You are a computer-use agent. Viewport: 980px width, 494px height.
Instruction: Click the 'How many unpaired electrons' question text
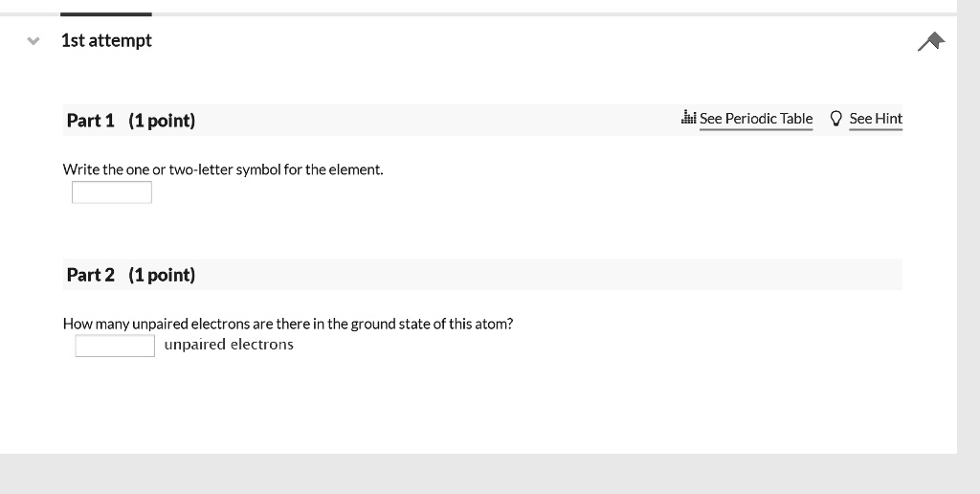coord(288,324)
